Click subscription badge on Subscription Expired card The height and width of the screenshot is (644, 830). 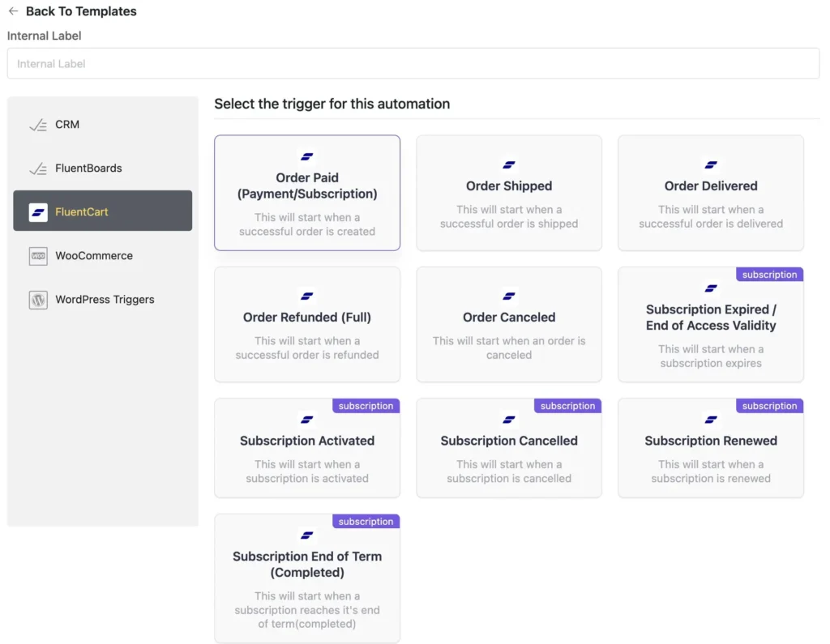point(769,275)
